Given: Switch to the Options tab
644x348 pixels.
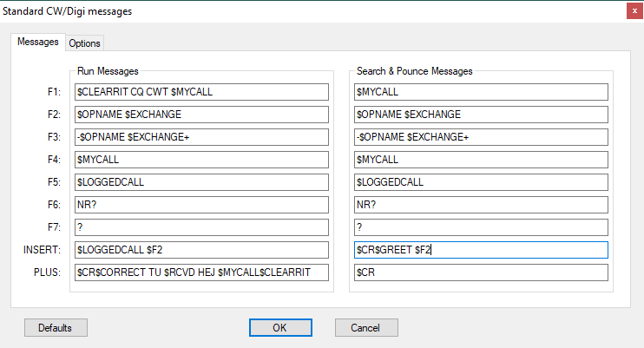Looking at the screenshot, I should coord(84,43).
